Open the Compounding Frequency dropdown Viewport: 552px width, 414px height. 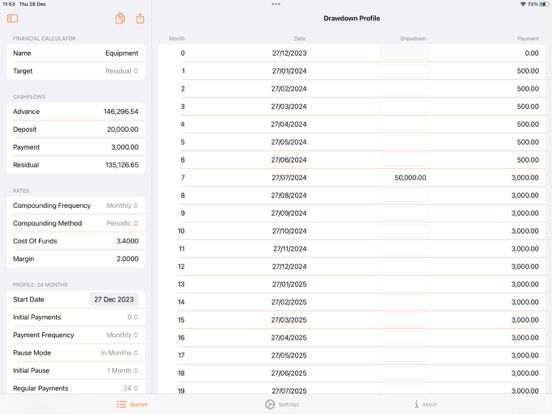[122, 206]
